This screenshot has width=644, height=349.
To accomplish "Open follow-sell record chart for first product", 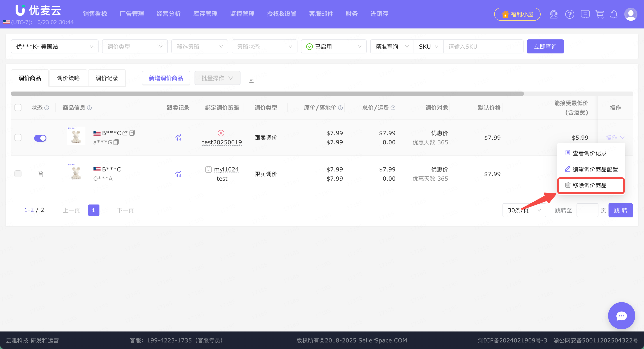I will [x=178, y=138].
